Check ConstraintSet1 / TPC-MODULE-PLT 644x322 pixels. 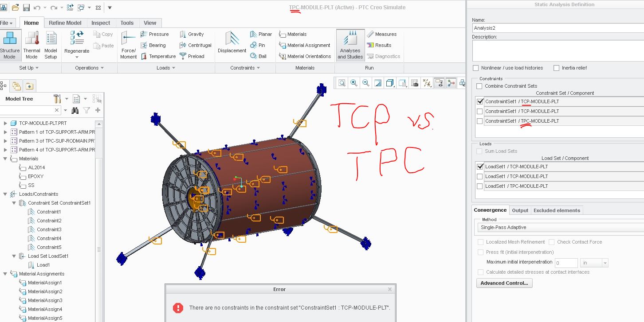click(479, 120)
